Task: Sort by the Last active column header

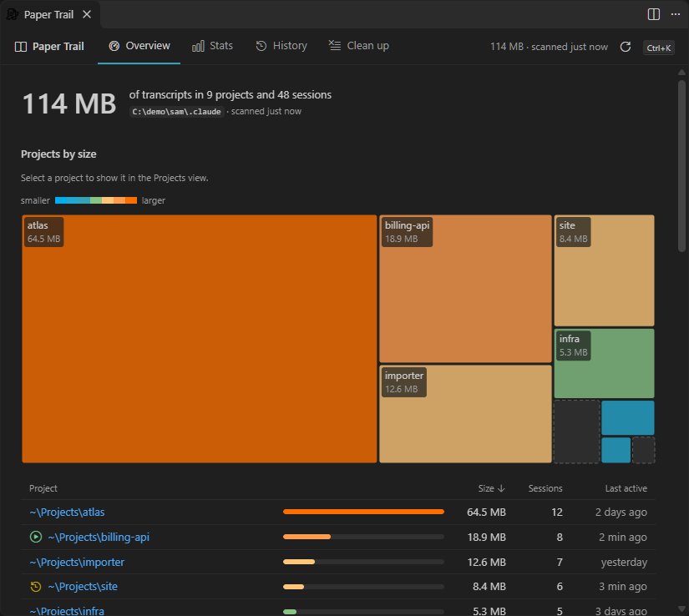Action: coord(626,488)
